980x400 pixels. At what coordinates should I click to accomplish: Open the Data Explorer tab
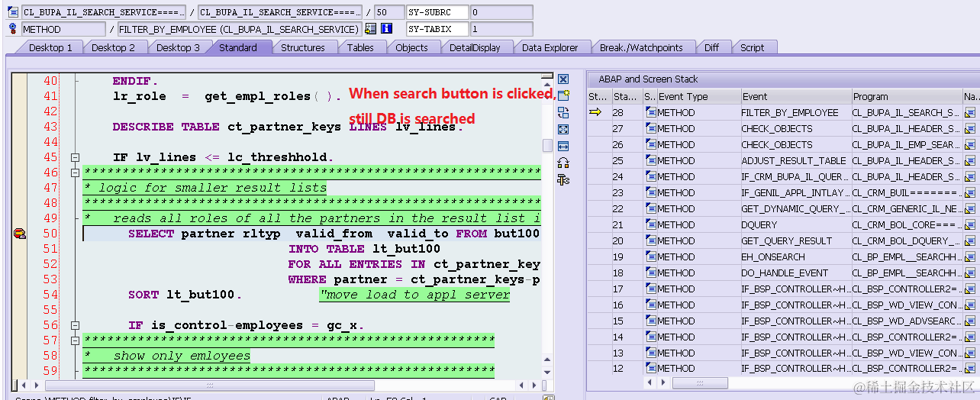550,47
